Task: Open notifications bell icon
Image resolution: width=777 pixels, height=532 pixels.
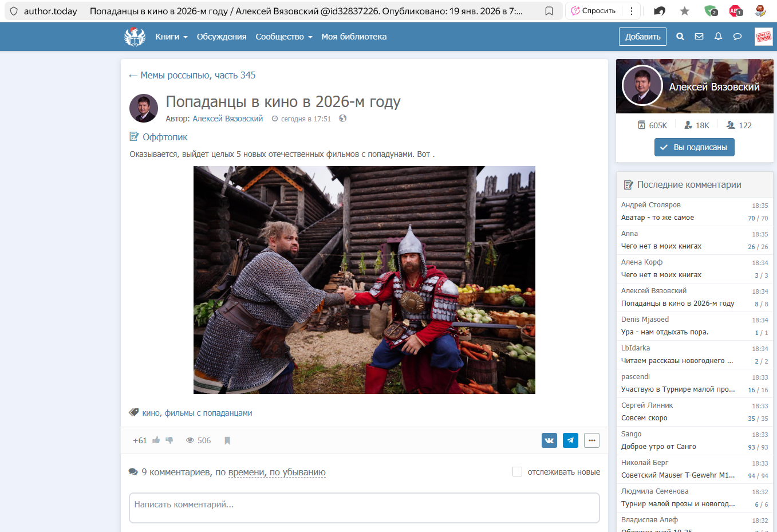Action: pos(718,37)
